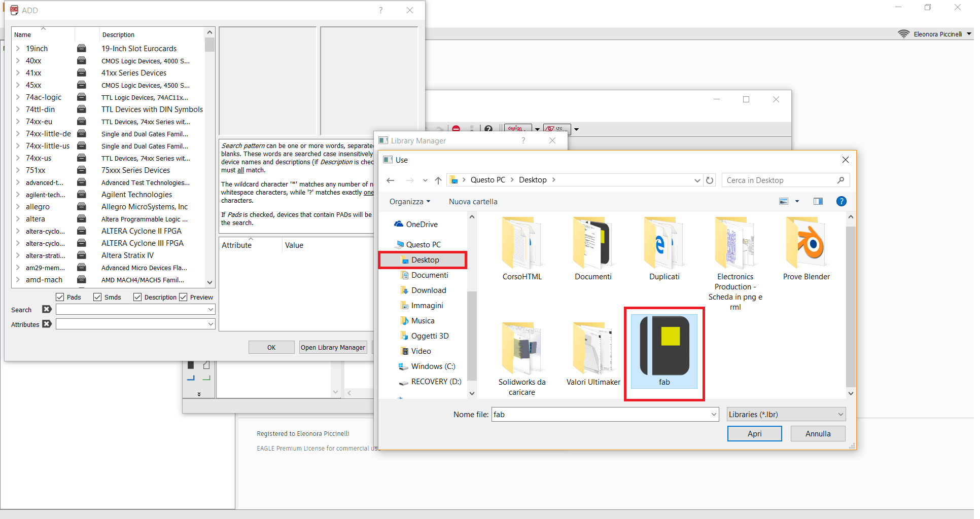Expand the 74ac-logic library
This screenshot has width=980, height=519.
tap(18, 97)
